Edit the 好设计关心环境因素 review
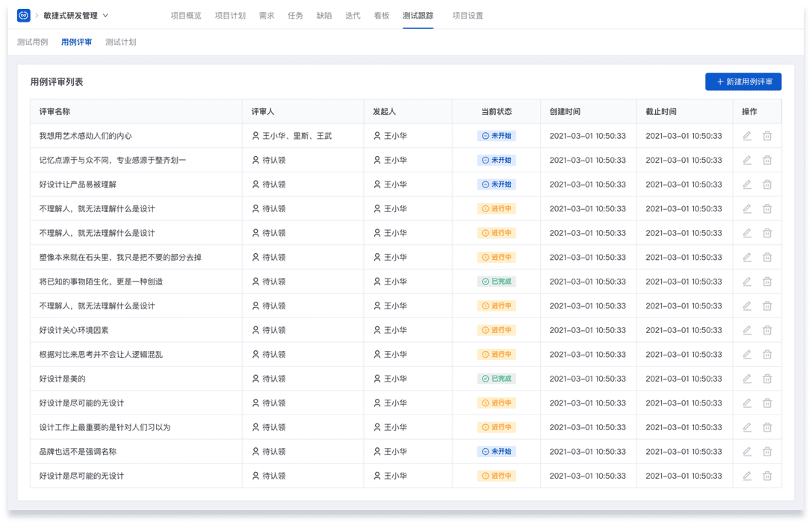 pyautogui.click(x=747, y=330)
